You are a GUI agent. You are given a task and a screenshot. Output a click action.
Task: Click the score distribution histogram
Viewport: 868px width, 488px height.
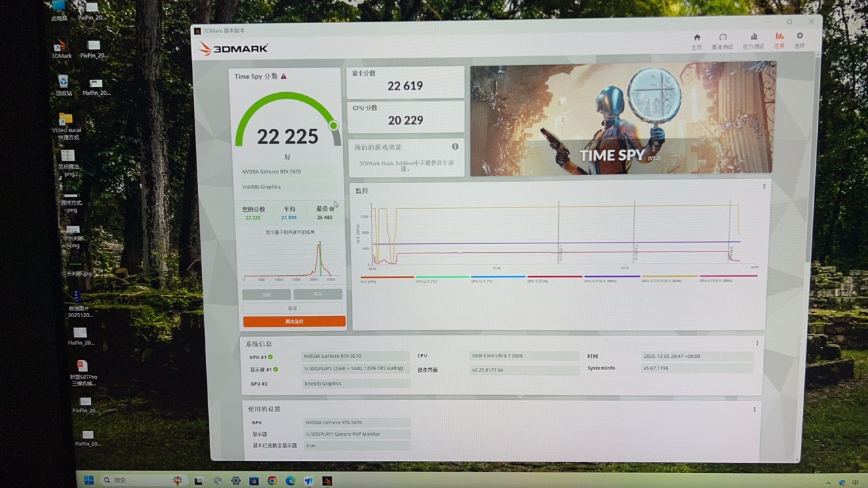(290, 261)
